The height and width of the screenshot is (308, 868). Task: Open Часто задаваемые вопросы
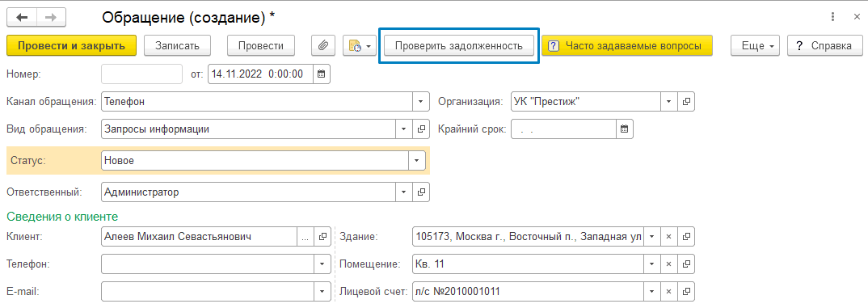626,46
